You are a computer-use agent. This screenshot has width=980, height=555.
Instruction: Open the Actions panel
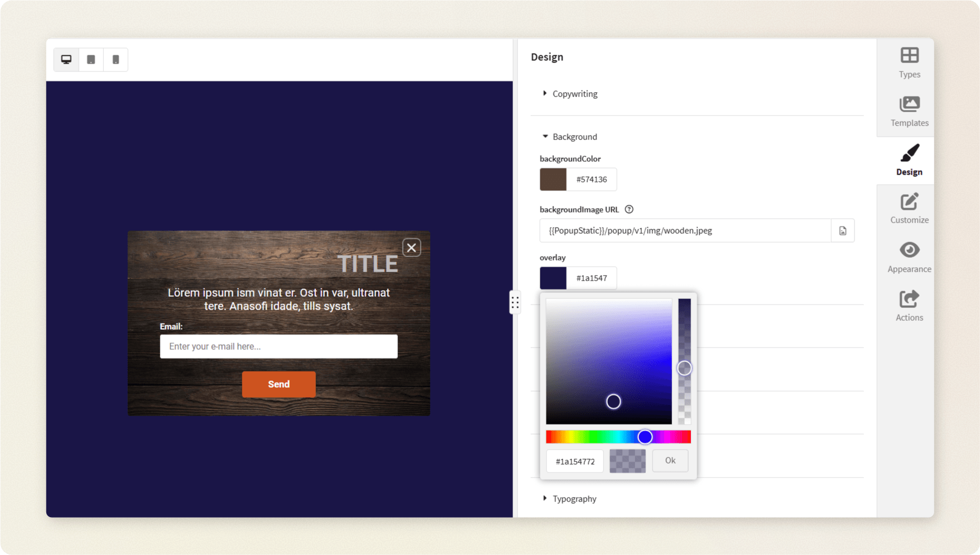coord(909,306)
